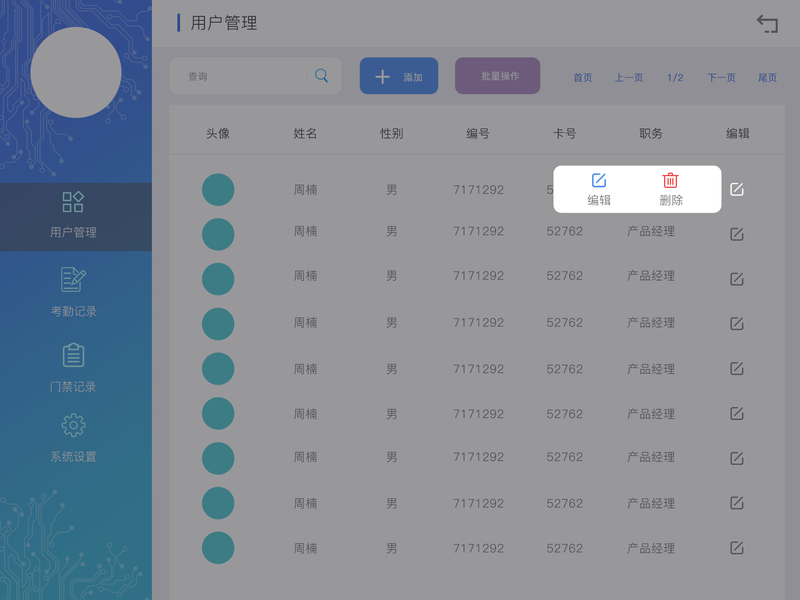Click the 头像 column header

218,134
